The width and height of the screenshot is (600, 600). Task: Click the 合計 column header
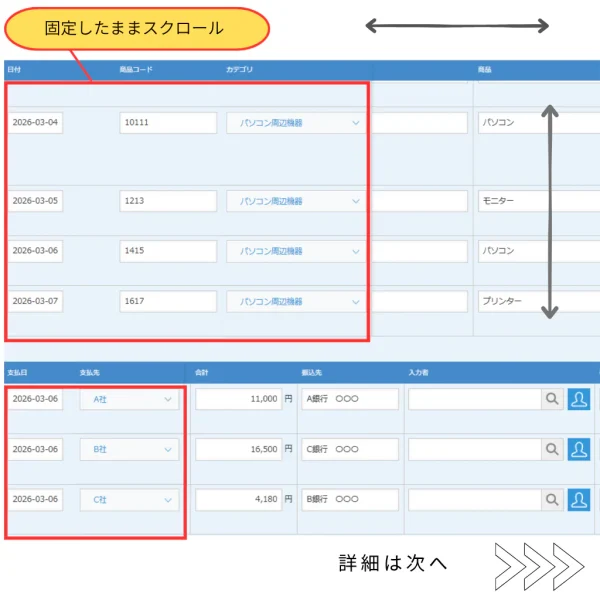pos(202,373)
